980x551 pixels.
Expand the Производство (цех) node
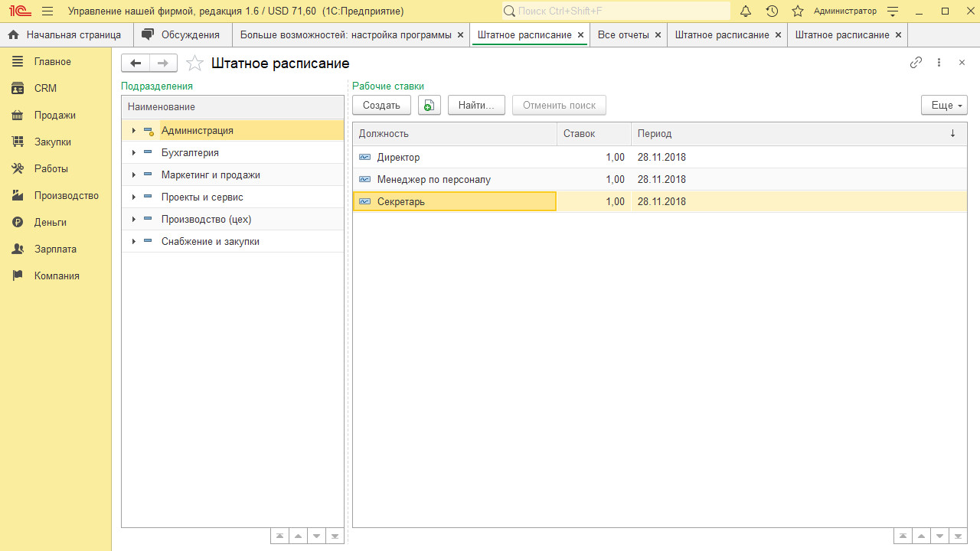[133, 220]
